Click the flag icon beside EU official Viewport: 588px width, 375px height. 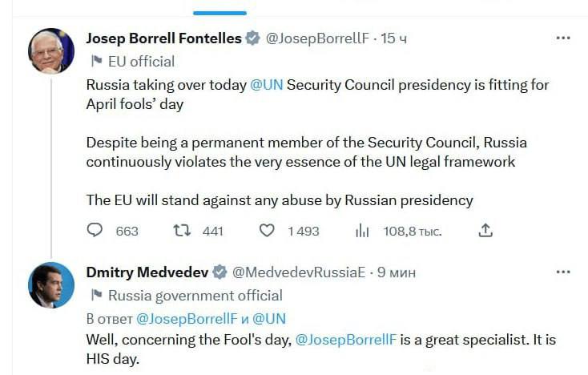(x=97, y=61)
